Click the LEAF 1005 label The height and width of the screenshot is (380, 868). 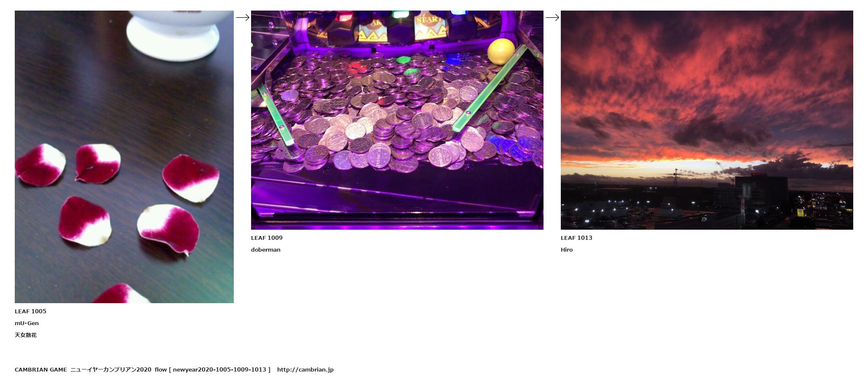[x=30, y=311]
